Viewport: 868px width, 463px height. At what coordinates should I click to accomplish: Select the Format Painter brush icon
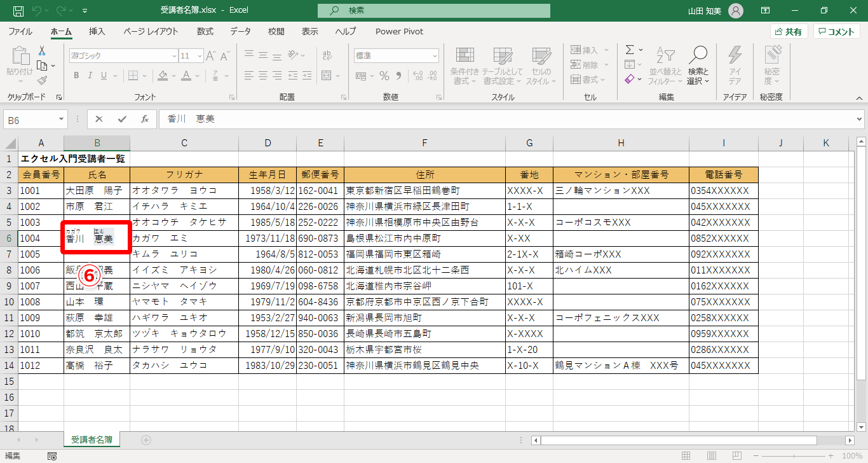42,80
